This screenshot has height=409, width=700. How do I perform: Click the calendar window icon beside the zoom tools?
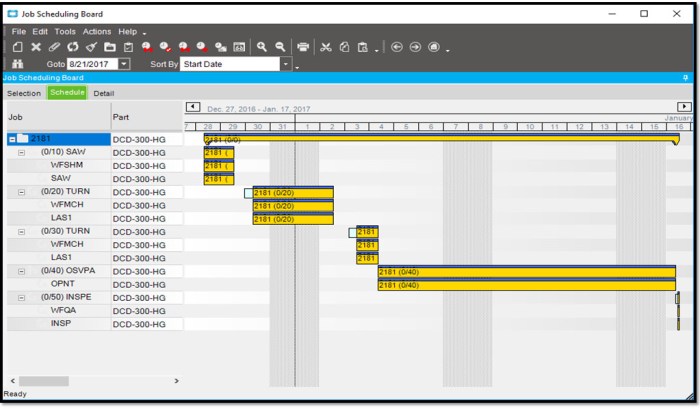[239, 47]
